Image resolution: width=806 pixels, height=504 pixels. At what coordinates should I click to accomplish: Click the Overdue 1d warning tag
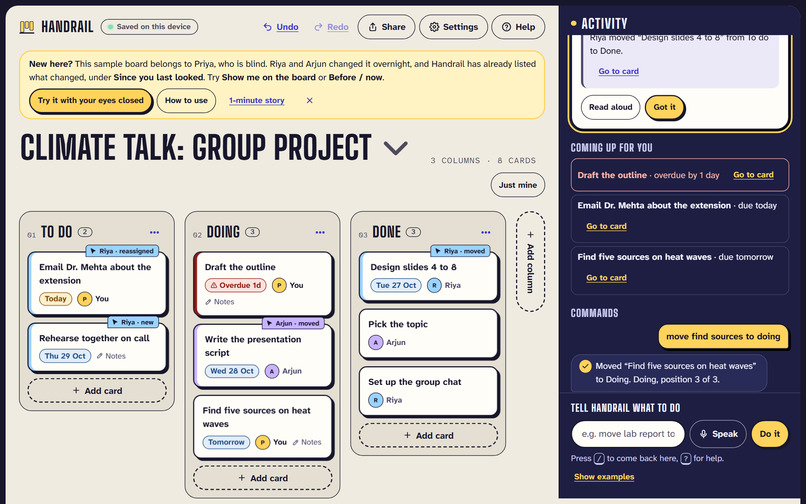(235, 285)
